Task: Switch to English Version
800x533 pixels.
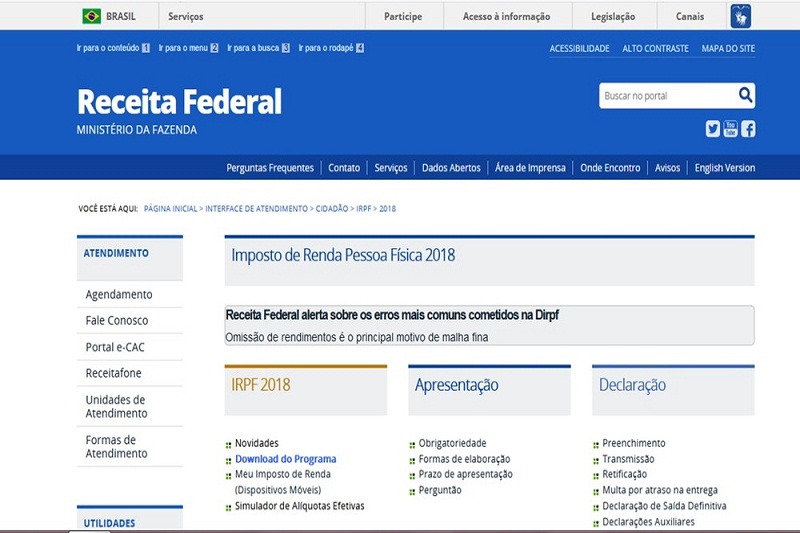Action: pyautogui.click(x=725, y=168)
